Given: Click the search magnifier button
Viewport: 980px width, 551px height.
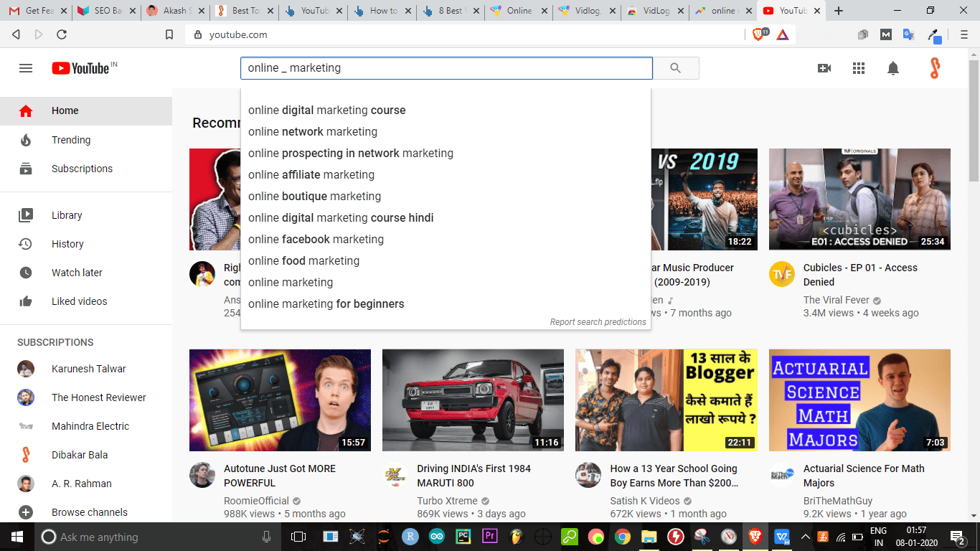Looking at the screenshot, I should coord(675,68).
